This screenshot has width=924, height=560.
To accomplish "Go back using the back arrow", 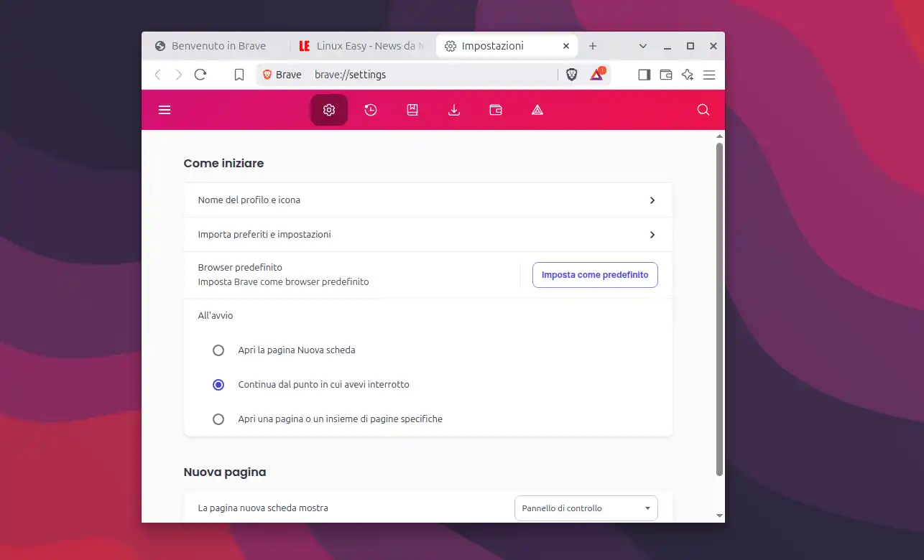I will coord(158,75).
